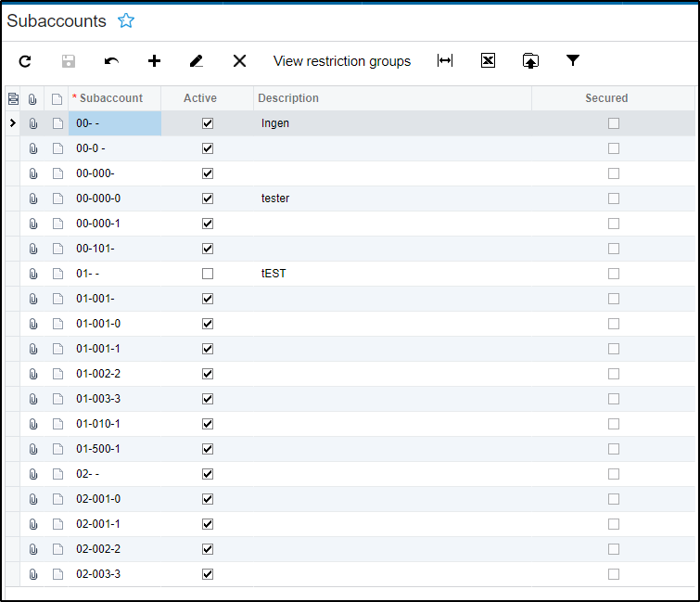Click the Refresh toolbar icon
This screenshot has width=700, height=602.
(x=25, y=60)
